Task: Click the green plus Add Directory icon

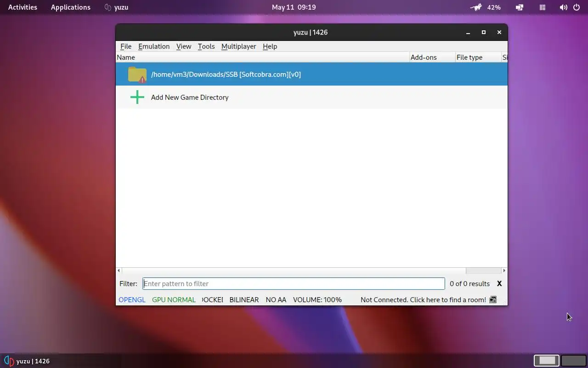Action: [x=137, y=97]
